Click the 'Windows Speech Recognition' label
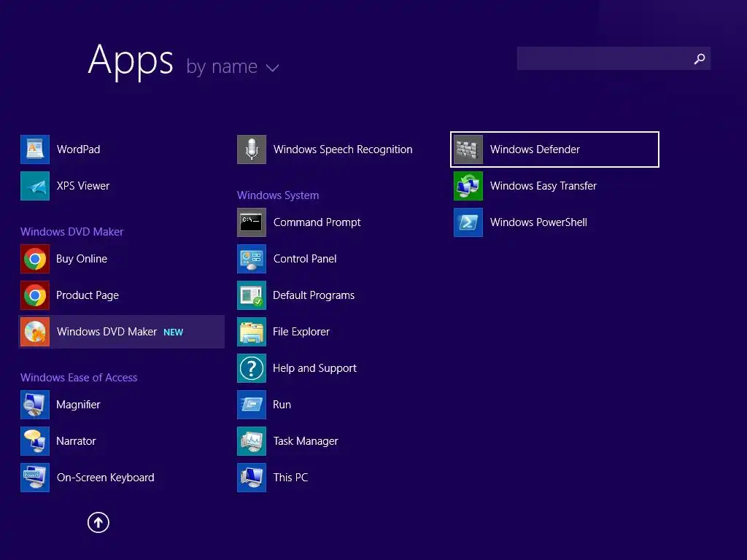 (x=343, y=149)
